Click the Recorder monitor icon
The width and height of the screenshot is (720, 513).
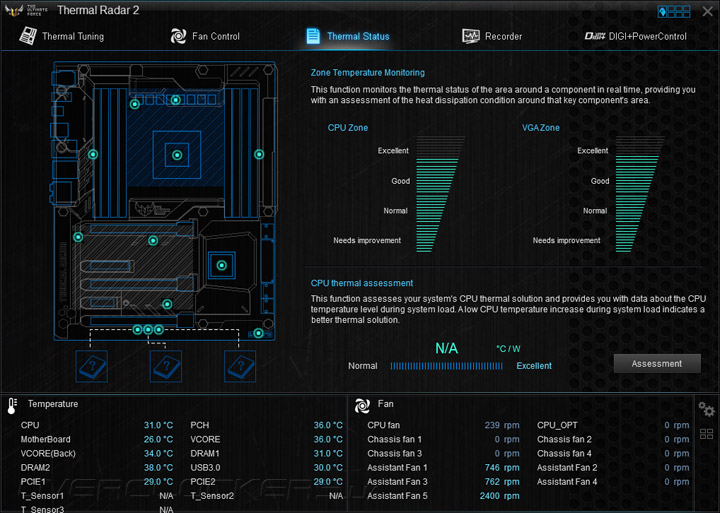[471, 36]
